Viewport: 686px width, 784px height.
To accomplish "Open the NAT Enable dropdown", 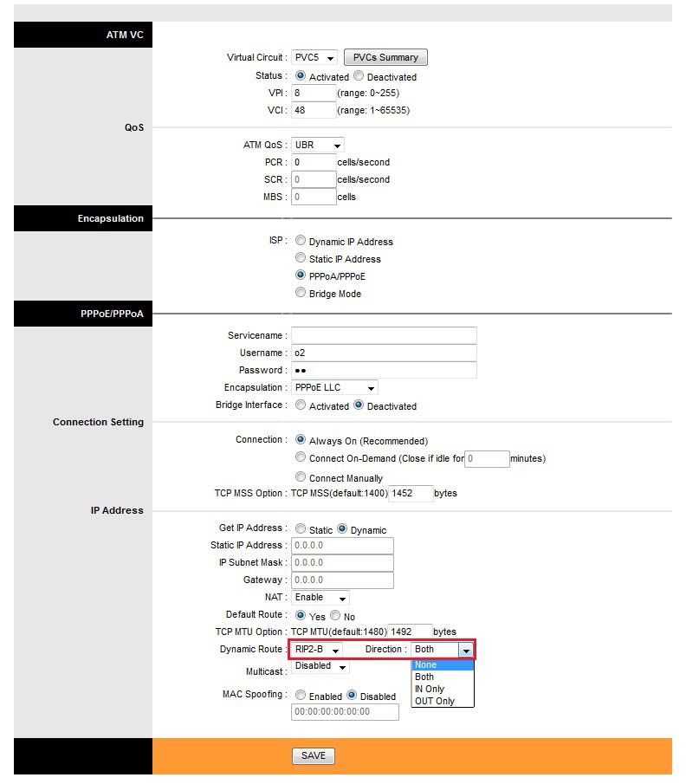I will [x=320, y=598].
